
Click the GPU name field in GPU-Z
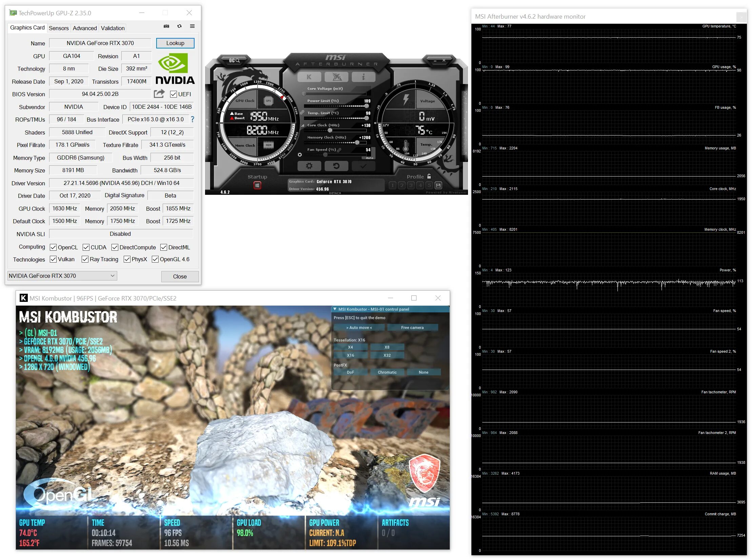pyautogui.click(x=100, y=43)
